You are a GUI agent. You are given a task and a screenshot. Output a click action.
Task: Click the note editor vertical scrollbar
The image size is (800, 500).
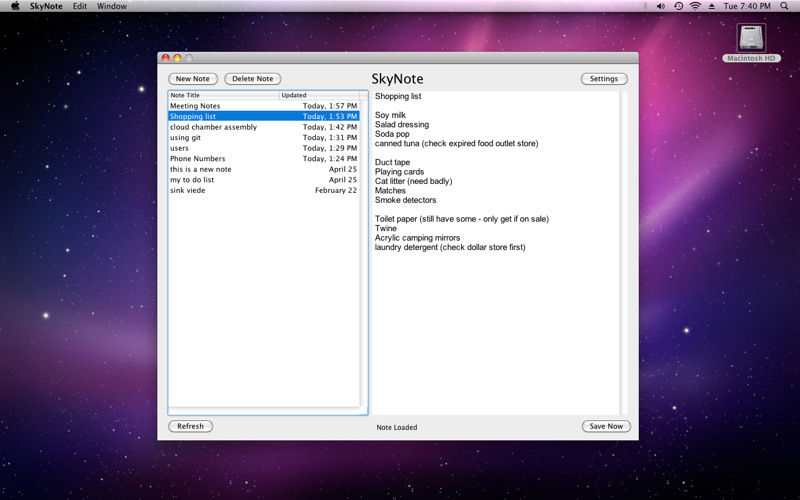coord(623,253)
